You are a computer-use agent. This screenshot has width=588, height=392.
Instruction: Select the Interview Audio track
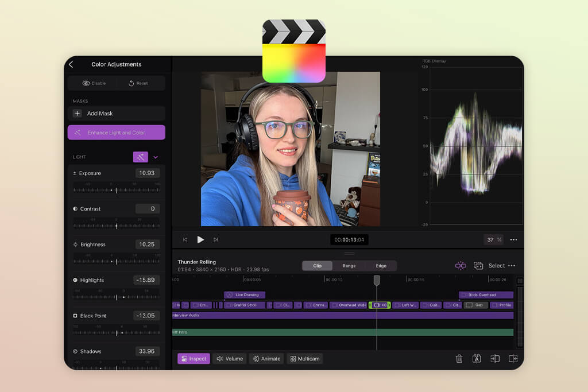343,316
